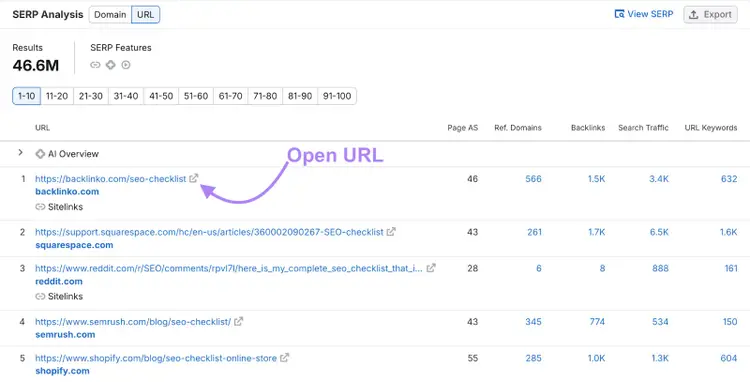Viewport: 750px width, 382px height.
Task: Select results page 31-40
Action: (x=126, y=96)
